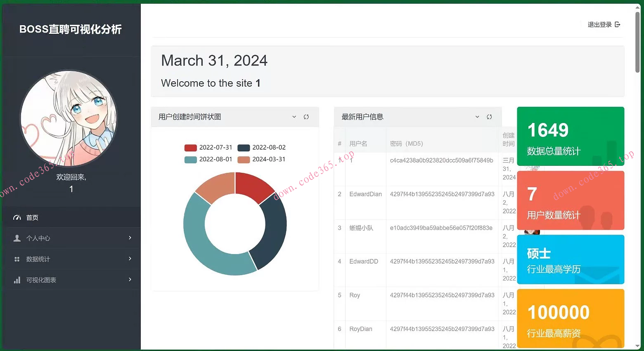
Task: Click the username 蜥蜴小队 cell
Action: [x=361, y=228]
